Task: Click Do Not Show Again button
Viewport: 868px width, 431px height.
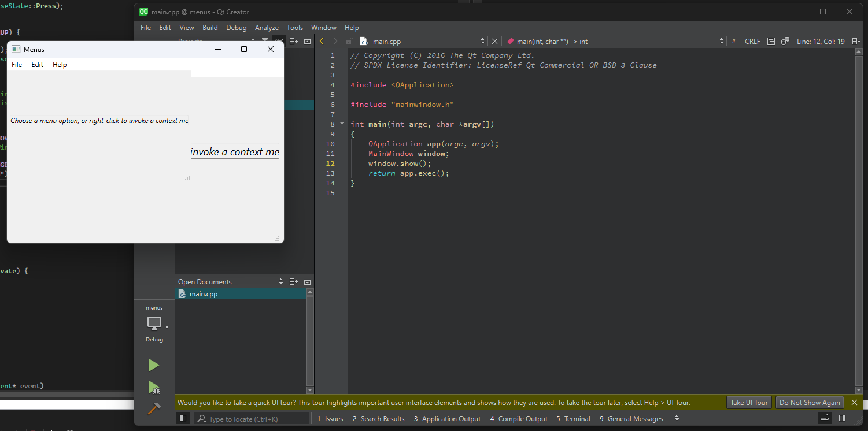Action: 810,402
